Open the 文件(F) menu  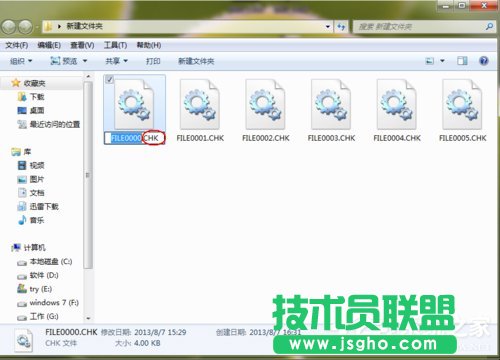tap(16, 45)
